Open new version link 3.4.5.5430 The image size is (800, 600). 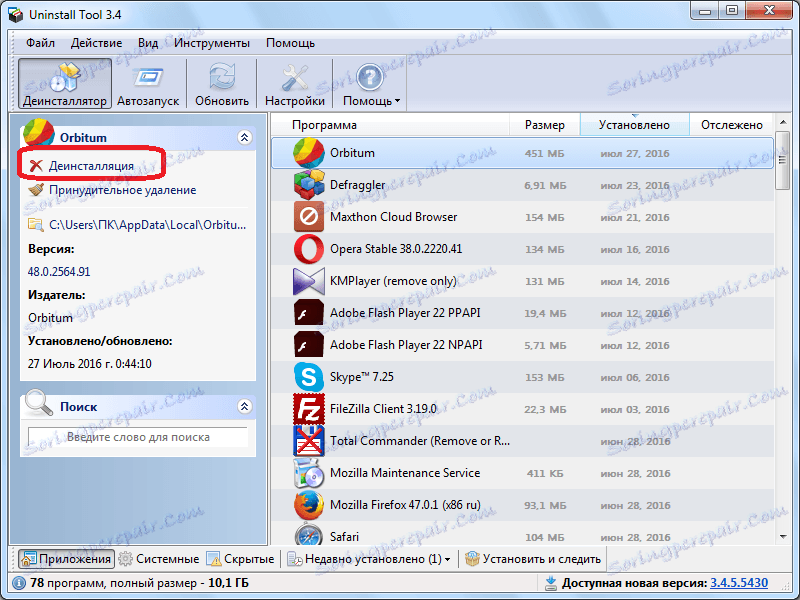[x=739, y=583]
